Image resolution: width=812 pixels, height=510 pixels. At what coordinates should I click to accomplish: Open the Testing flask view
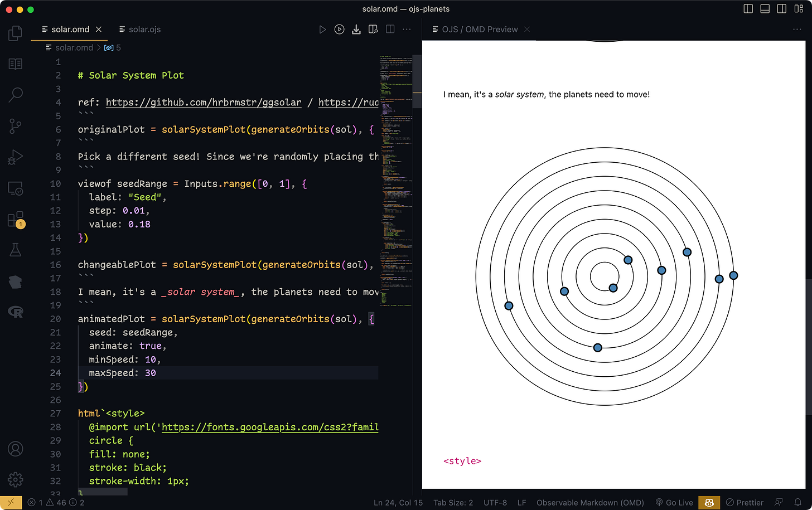(16, 250)
